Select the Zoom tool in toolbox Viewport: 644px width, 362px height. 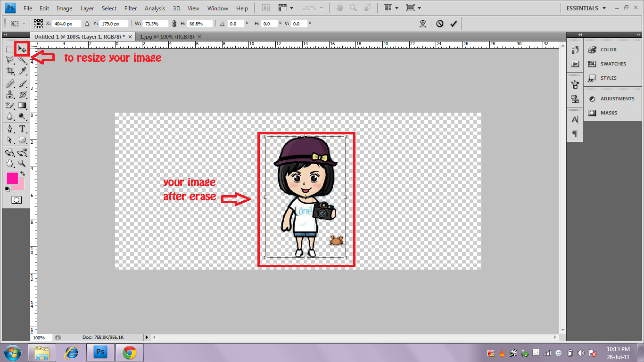click(x=22, y=164)
